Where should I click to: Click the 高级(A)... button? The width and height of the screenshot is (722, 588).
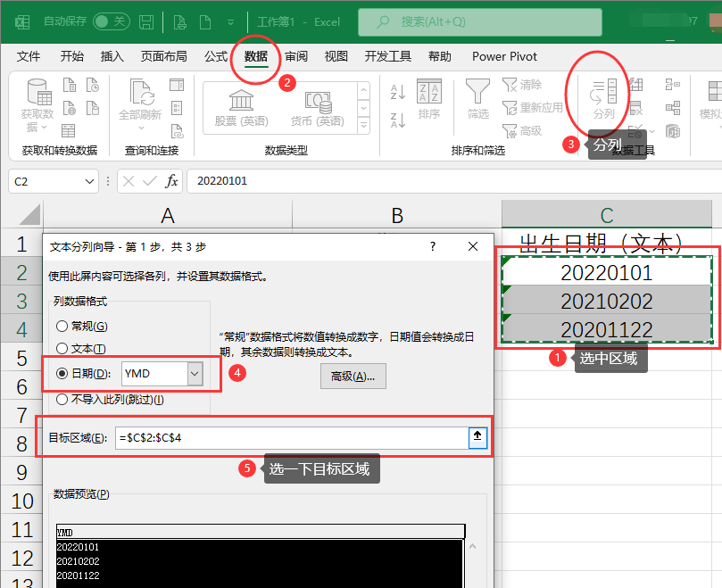click(x=353, y=377)
